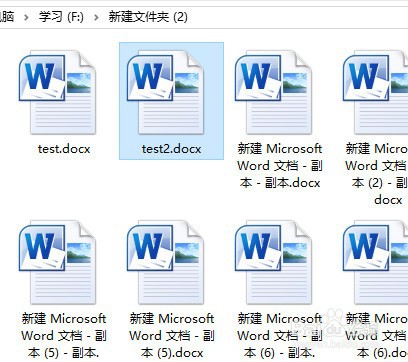Click the test2.docx file name
The width and height of the screenshot is (408, 362).
[x=172, y=149]
